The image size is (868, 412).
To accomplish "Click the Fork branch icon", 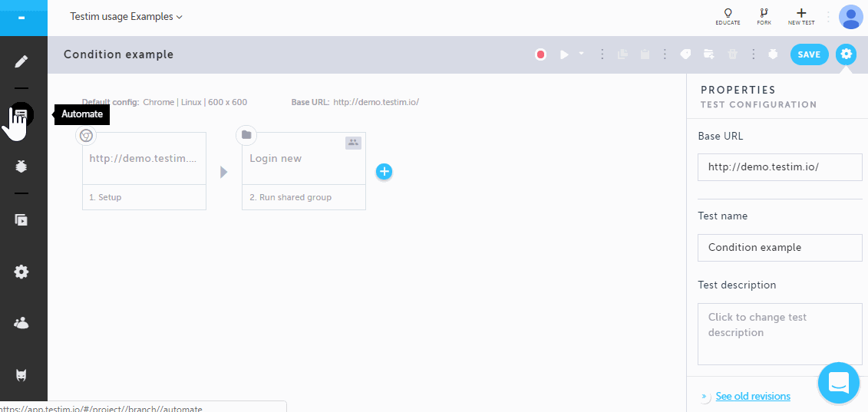I will [764, 16].
